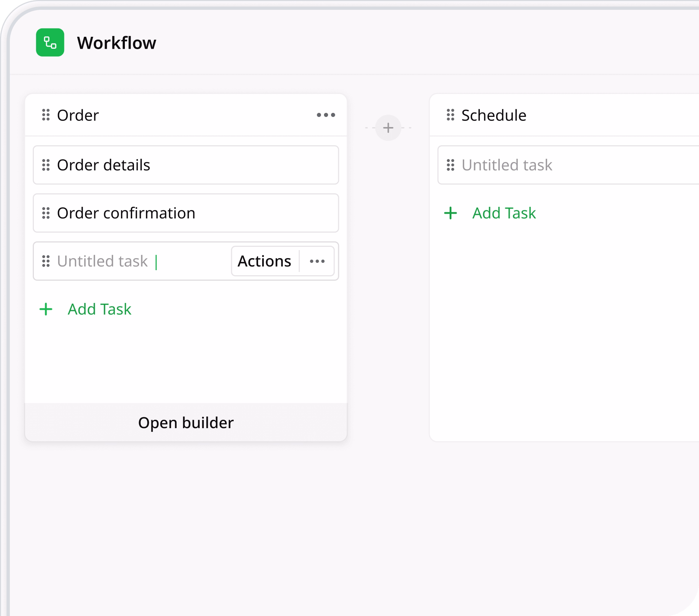Click the green plus in the Order column

[x=46, y=309]
